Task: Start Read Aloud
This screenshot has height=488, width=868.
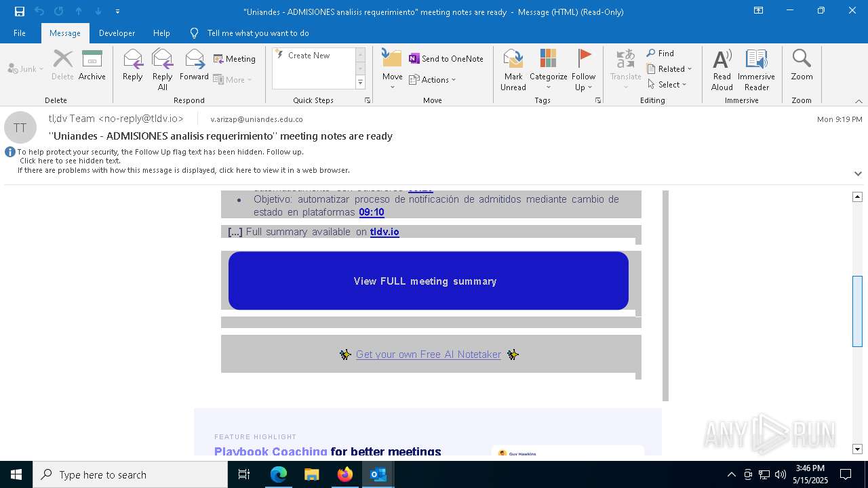Action: (x=722, y=69)
